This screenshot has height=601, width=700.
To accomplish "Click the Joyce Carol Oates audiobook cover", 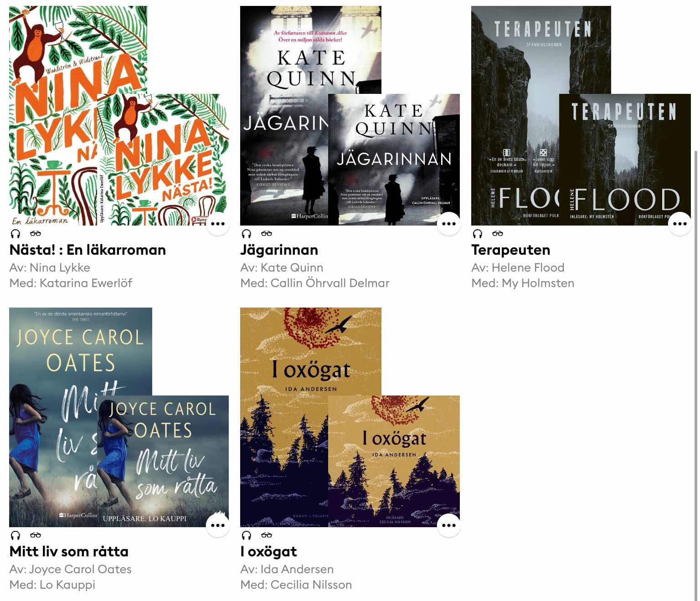I will click(x=163, y=461).
